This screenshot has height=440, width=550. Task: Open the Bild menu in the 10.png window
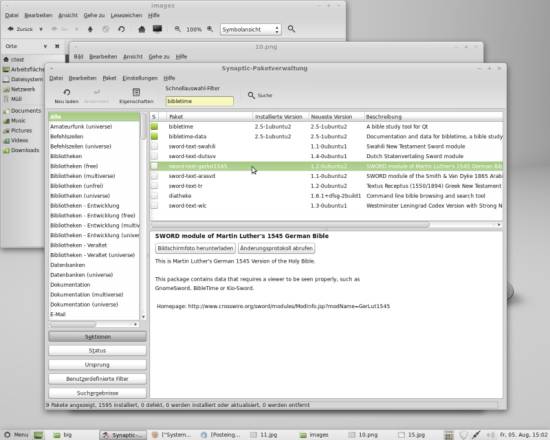point(79,56)
